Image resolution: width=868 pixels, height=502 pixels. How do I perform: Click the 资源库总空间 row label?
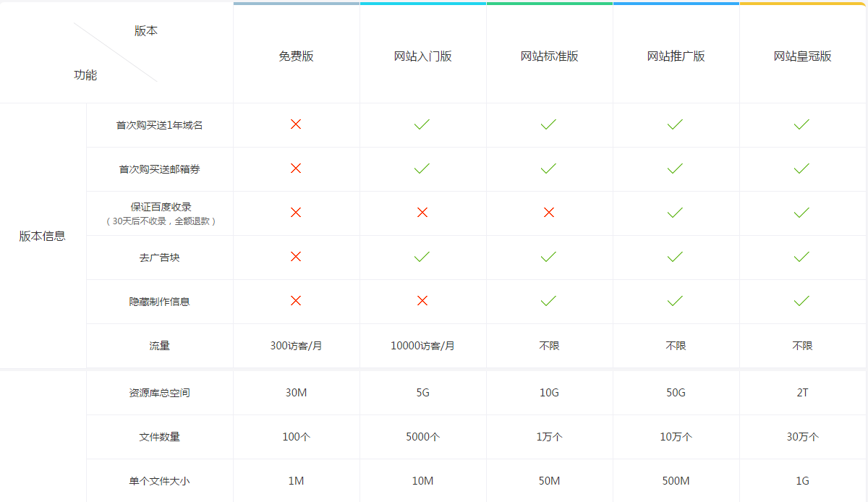click(x=160, y=393)
